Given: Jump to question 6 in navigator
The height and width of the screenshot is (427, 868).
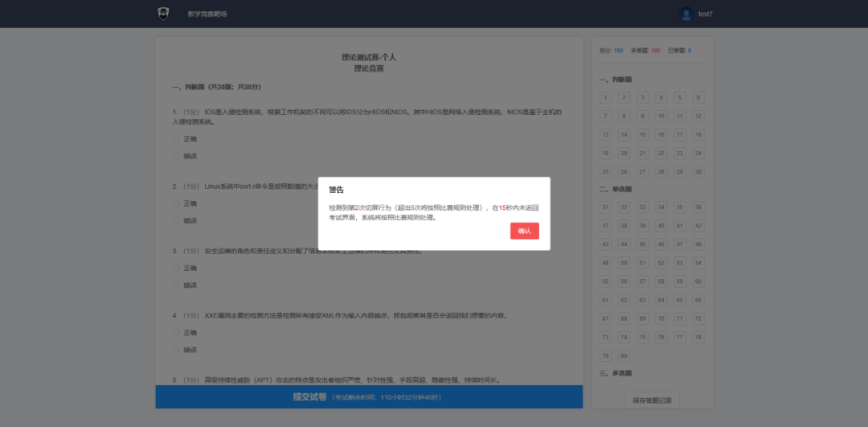Looking at the screenshot, I should click(x=698, y=97).
